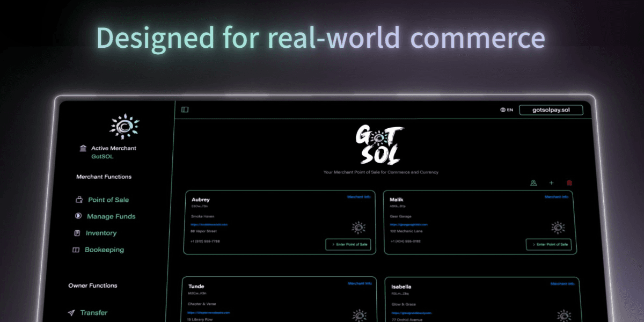
Task: Click the "Glow & Grace" business name
Action: point(404,304)
